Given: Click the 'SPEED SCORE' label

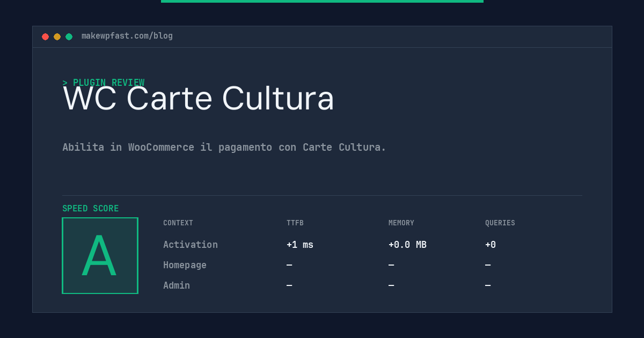Looking at the screenshot, I should pos(91,209).
